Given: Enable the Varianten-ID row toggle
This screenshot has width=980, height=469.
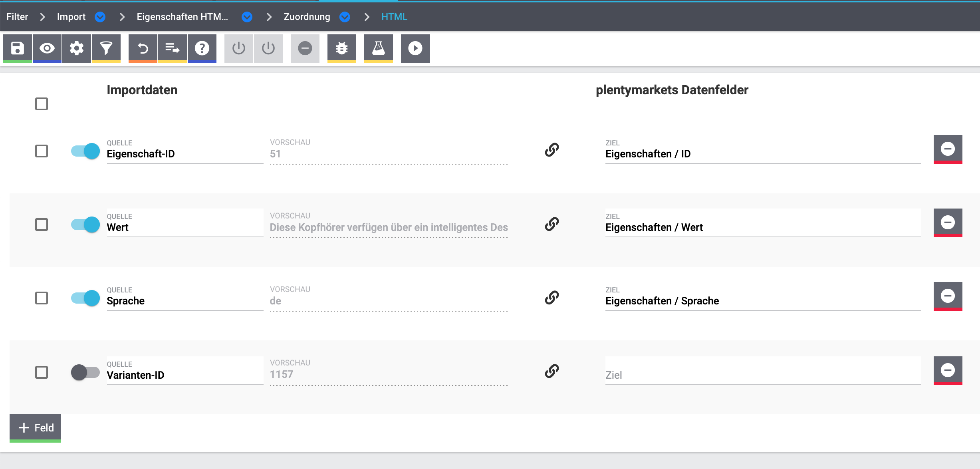Looking at the screenshot, I should coord(85,372).
